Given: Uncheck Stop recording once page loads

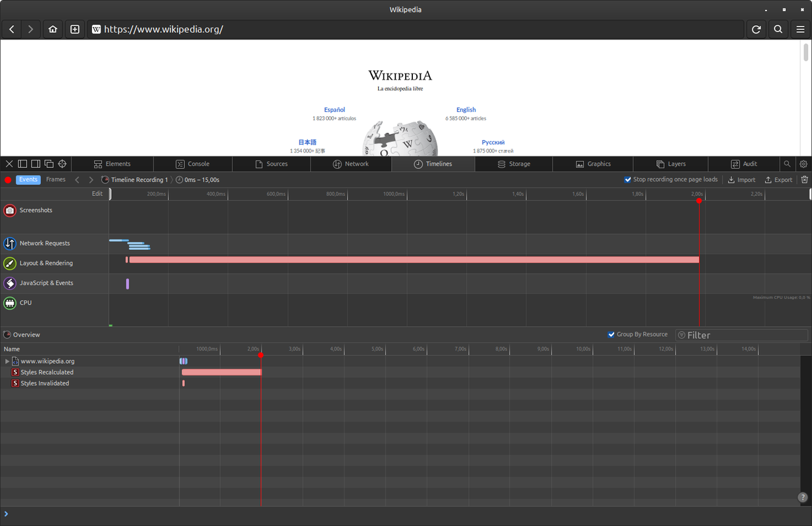Looking at the screenshot, I should [628, 179].
